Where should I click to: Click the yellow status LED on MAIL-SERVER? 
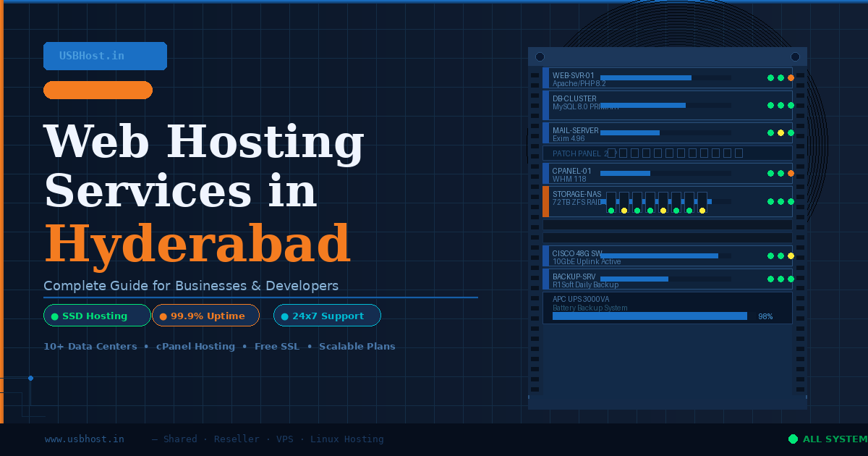coord(780,132)
